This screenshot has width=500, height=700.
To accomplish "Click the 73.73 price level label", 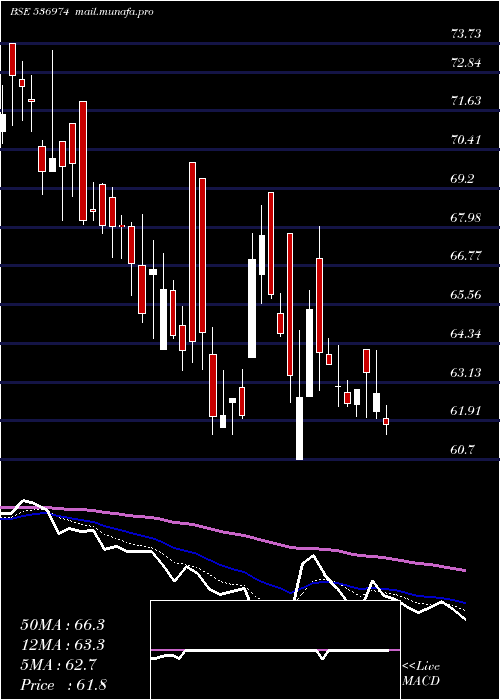I will [x=467, y=33].
